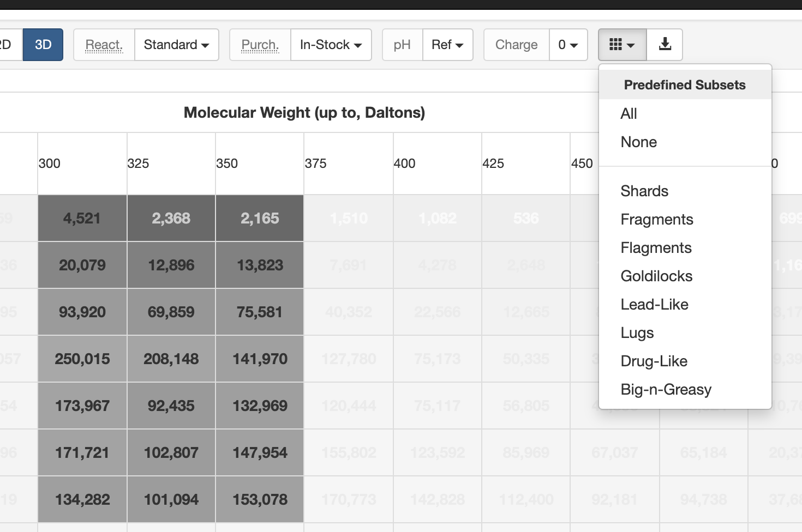802x532 pixels.
Task: Choose the Fragments subset
Action: (685, 219)
